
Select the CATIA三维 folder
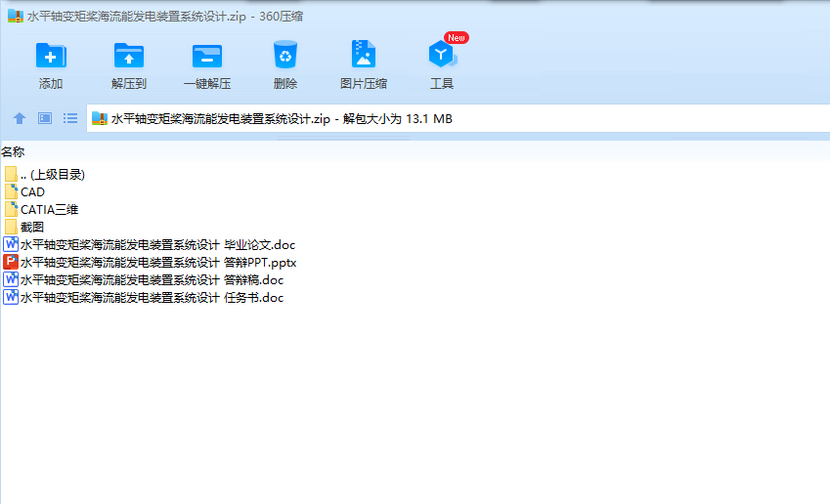[41, 209]
